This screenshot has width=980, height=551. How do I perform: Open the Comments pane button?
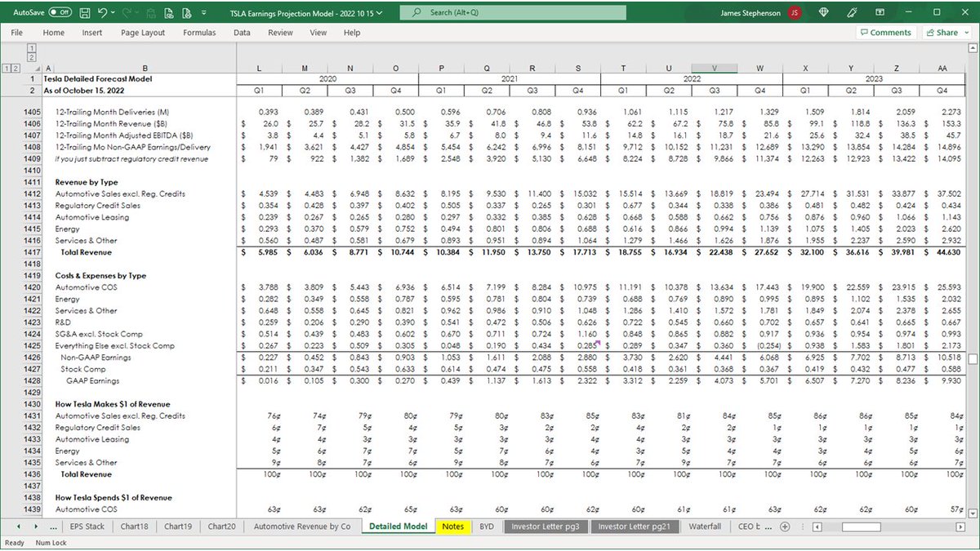tap(885, 33)
